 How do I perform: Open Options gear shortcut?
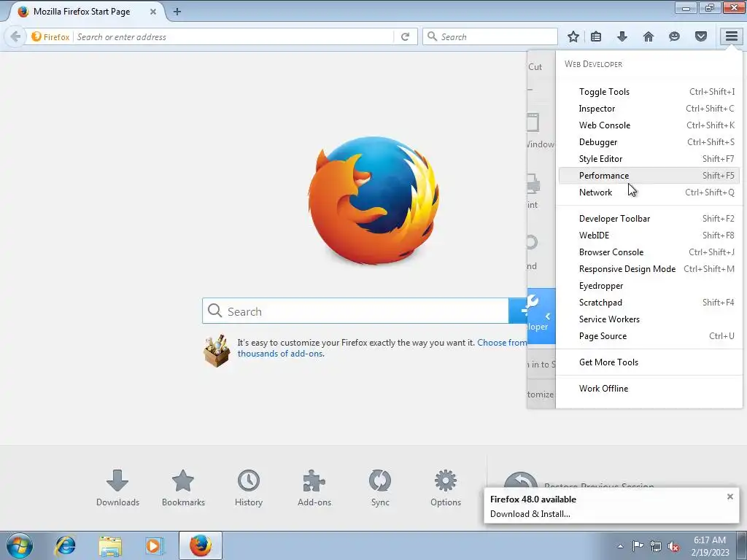(x=446, y=488)
